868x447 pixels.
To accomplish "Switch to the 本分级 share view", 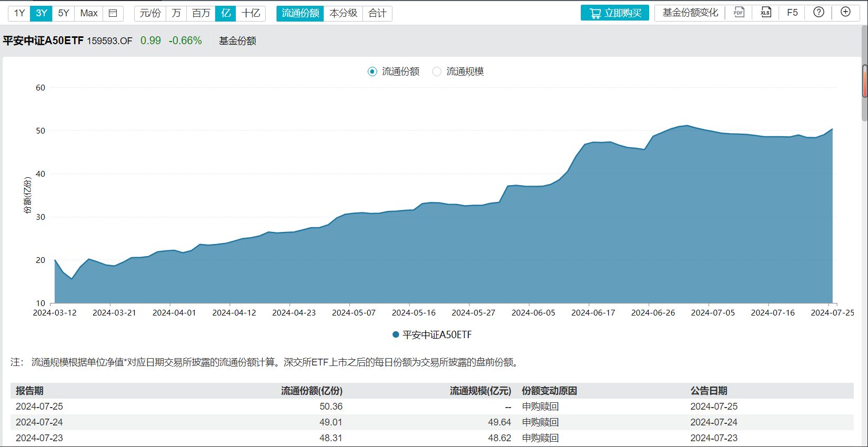I will [343, 13].
